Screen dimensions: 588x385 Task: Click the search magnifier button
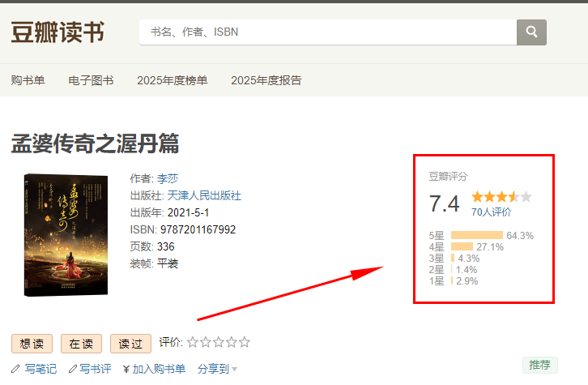[531, 32]
